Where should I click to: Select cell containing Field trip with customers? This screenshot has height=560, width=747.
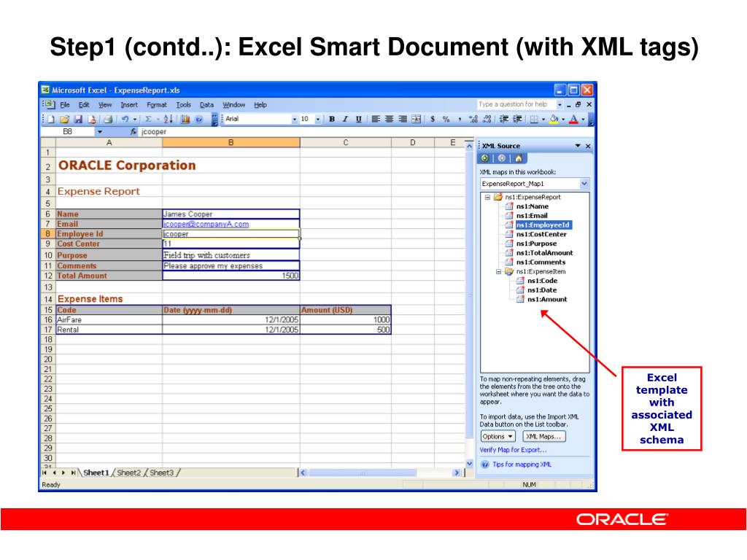(231, 255)
